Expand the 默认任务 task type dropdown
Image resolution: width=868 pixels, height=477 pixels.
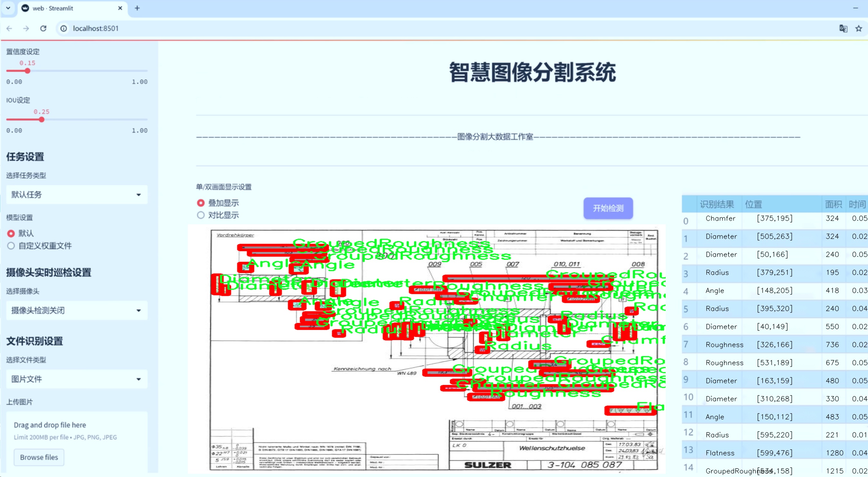pyautogui.click(x=77, y=195)
